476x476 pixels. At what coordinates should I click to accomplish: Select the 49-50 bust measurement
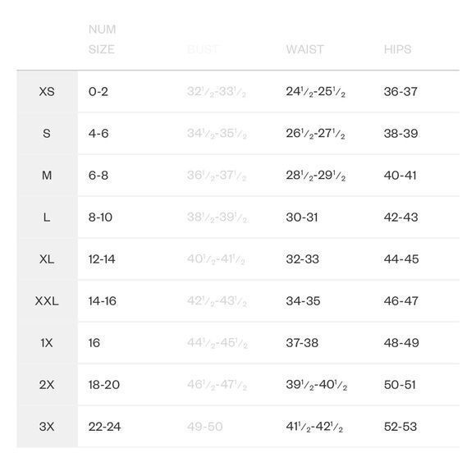pos(205,427)
